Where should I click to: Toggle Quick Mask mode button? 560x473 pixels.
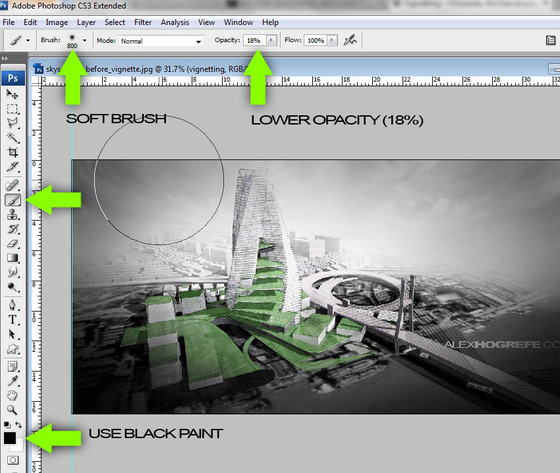pyautogui.click(x=13, y=460)
